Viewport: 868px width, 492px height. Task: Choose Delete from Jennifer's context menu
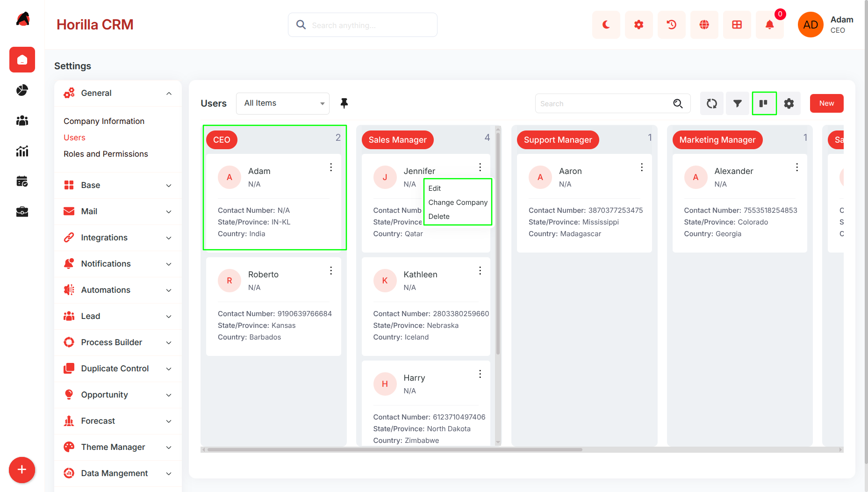coord(438,216)
